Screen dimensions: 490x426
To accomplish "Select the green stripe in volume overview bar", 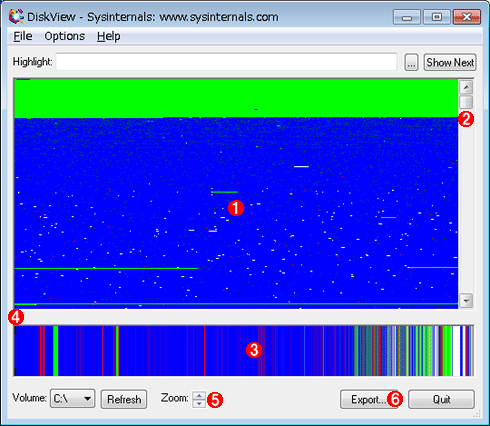I will (x=56, y=351).
